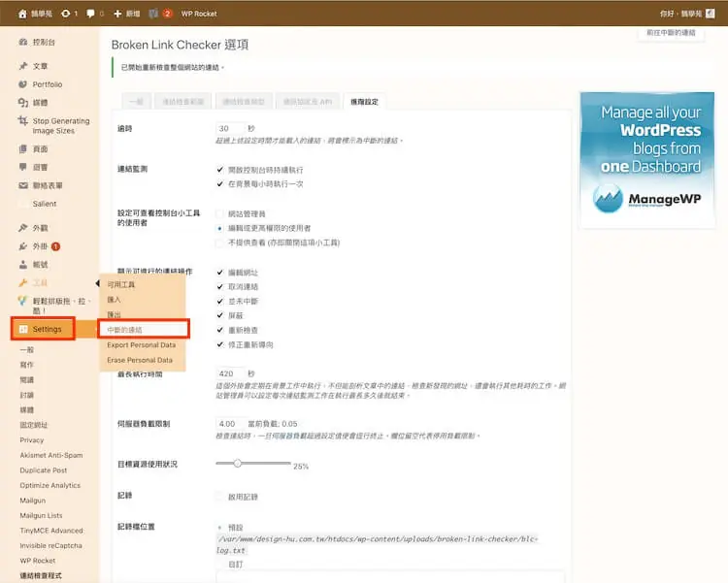The height and width of the screenshot is (583, 728).
Task: Click the Settings sliders icon in sidebar
Action: tap(23, 329)
